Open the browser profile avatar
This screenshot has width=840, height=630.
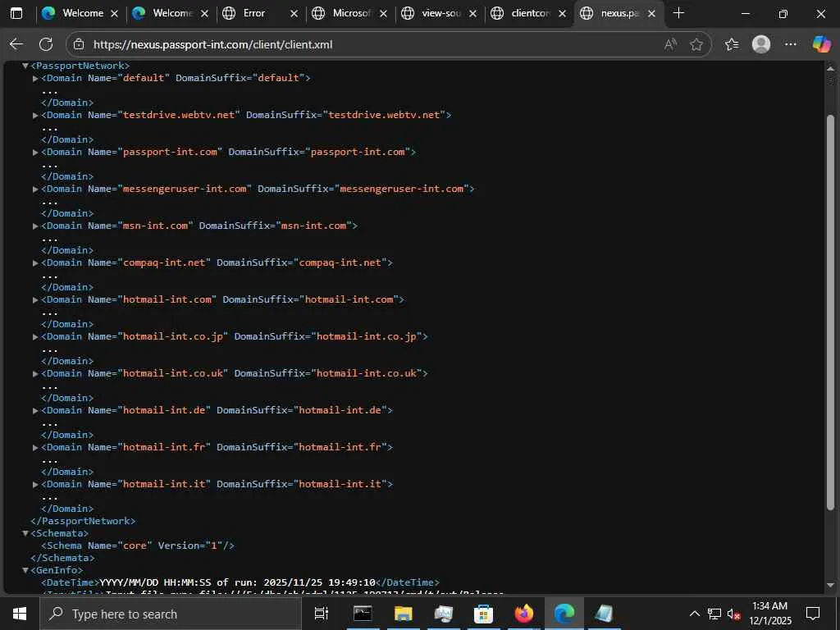pyautogui.click(x=761, y=44)
